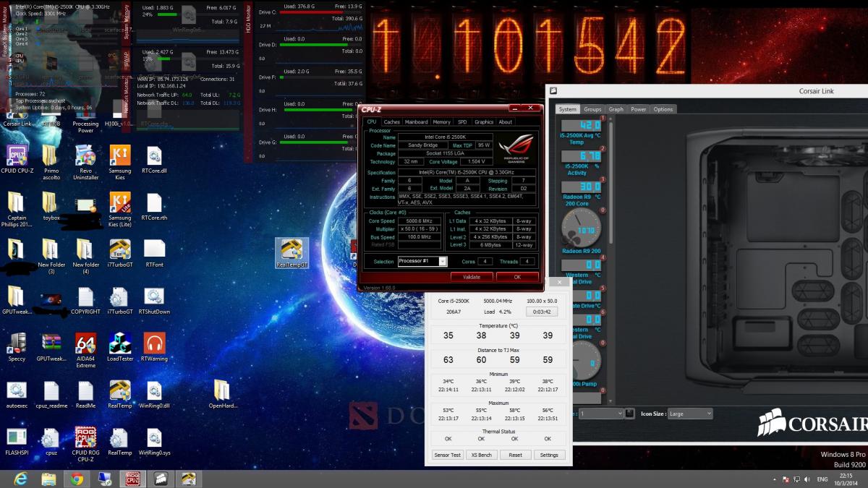Select the Processing Power desktop icon
The width and height of the screenshot is (868, 488).
click(x=85, y=119)
